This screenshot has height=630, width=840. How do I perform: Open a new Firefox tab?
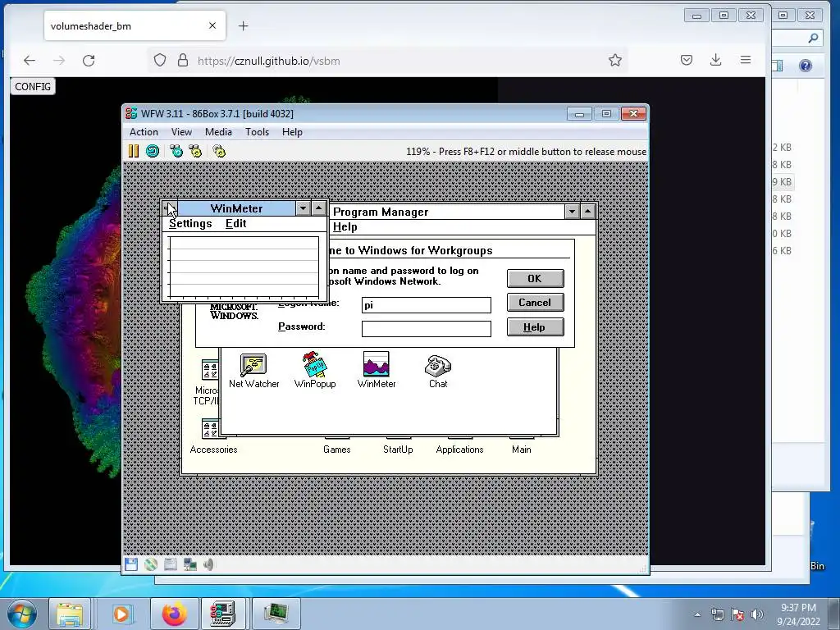point(243,25)
